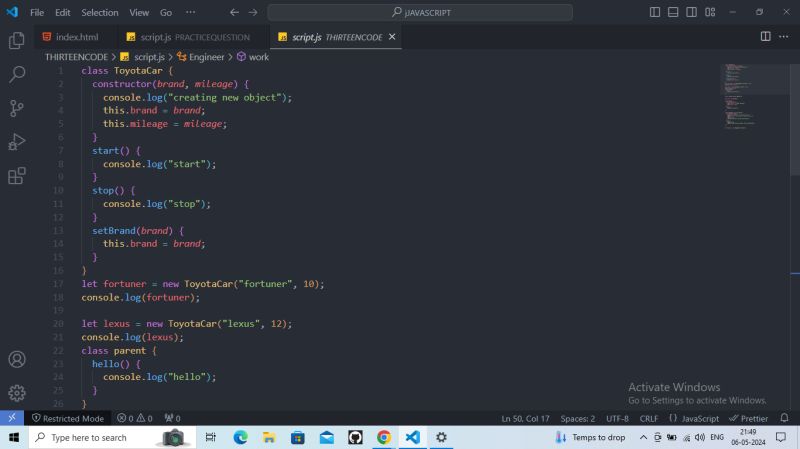Open File Explorer from taskbar
The image size is (800, 449).
click(269, 437)
